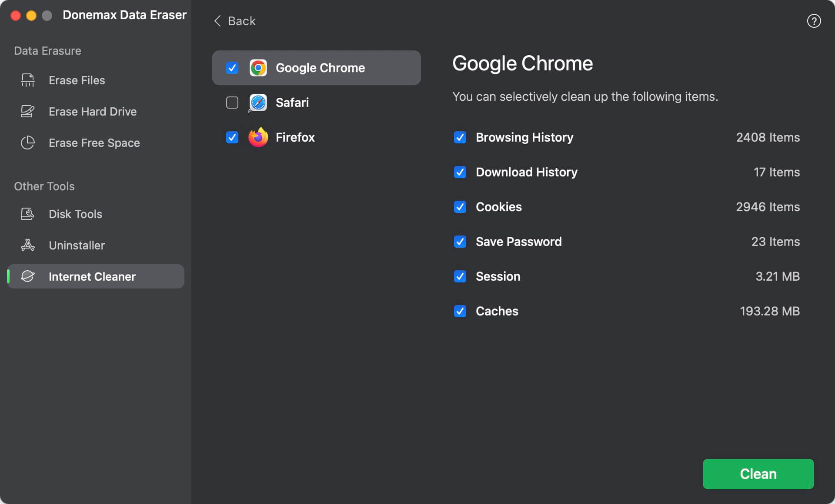Click the 2408 Items count
This screenshot has height=504, width=835.
coord(768,137)
